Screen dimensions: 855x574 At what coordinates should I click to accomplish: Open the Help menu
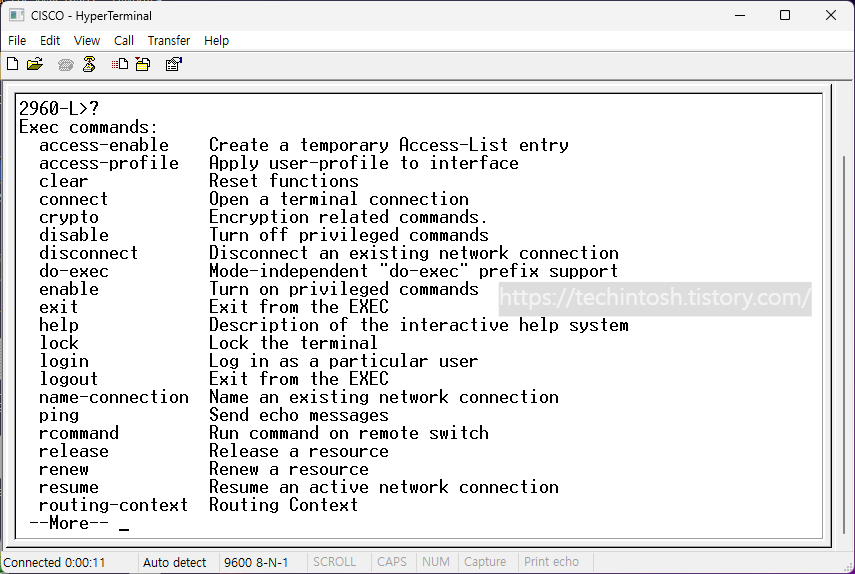216,40
